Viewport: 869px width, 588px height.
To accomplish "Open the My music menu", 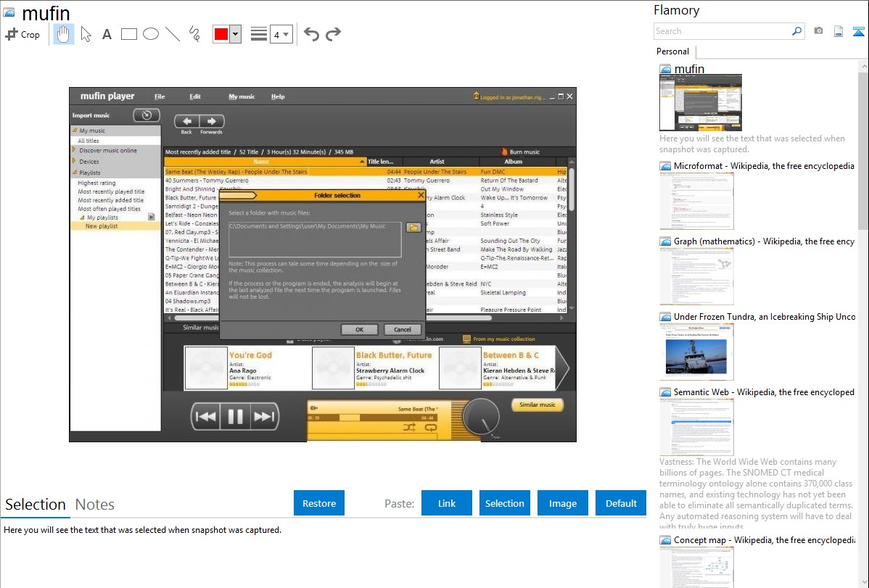I will [x=242, y=96].
